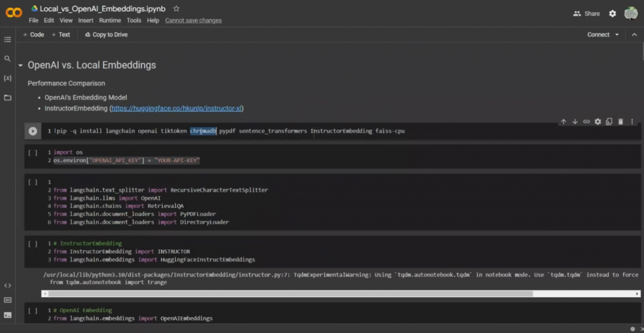Copy link to cell icon
This screenshot has width=644, height=333.
(x=587, y=121)
